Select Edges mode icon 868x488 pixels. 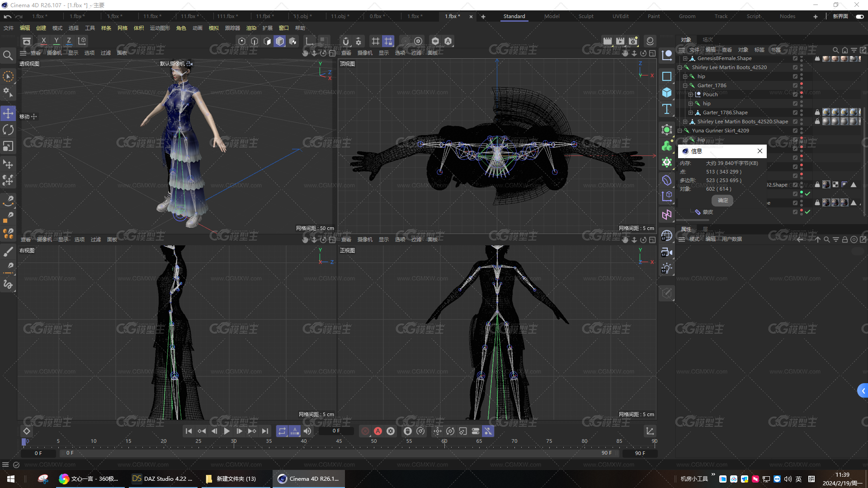coord(255,41)
